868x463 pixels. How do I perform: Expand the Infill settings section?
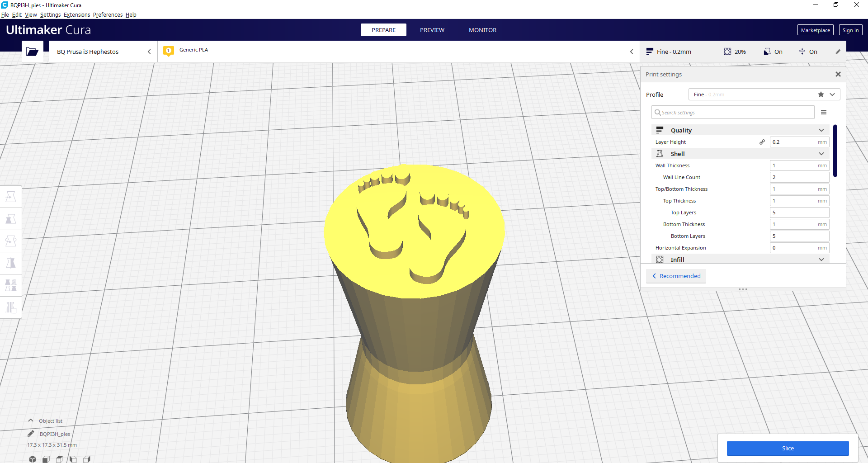coord(821,259)
